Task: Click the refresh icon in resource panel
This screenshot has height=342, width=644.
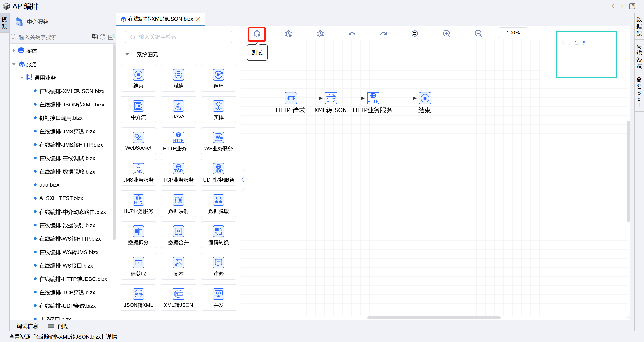Action: pyautogui.click(x=102, y=37)
